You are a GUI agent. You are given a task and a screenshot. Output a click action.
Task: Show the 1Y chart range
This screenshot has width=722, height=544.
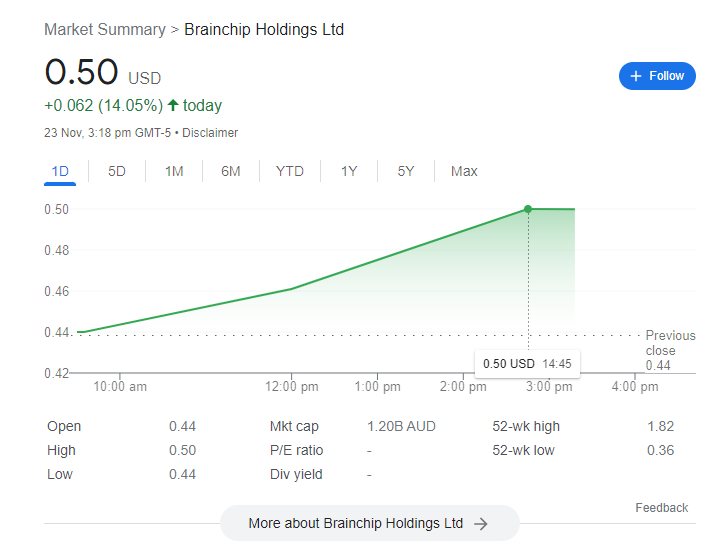[349, 171]
